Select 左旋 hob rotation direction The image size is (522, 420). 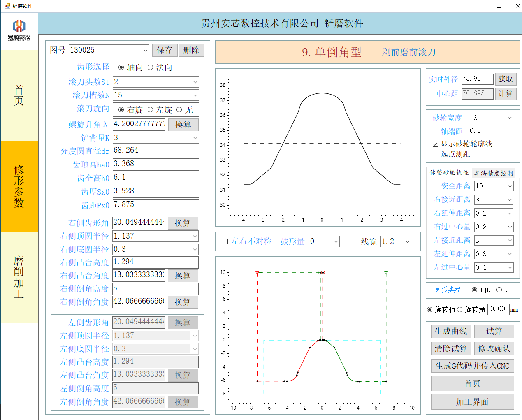(x=150, y=110)
